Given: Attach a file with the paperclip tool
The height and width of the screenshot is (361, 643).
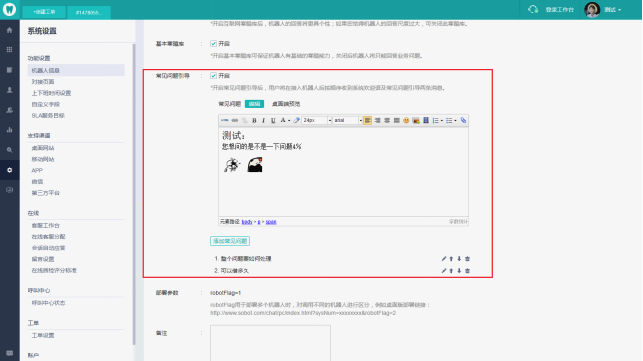Looking at the screenshot, I should pos(463,120).
